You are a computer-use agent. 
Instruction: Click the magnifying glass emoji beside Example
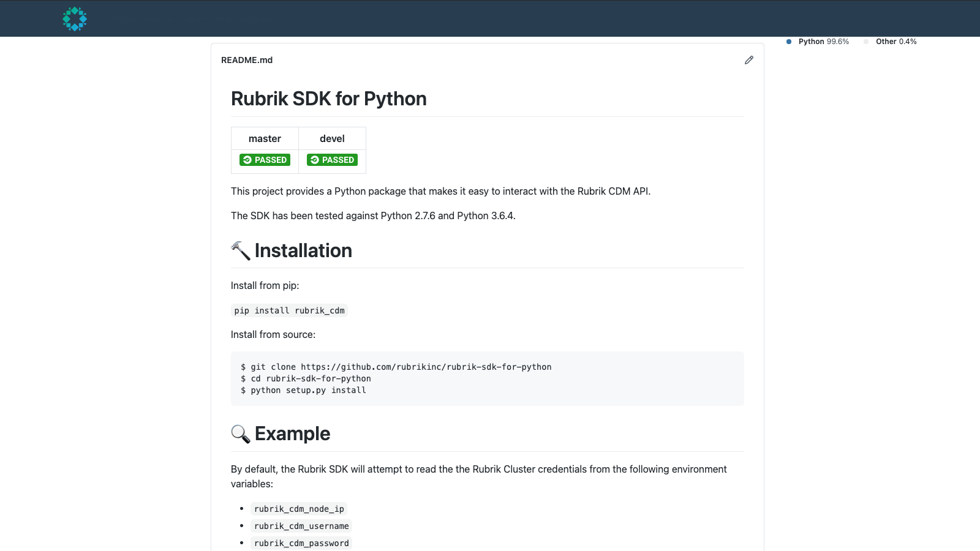241,433
